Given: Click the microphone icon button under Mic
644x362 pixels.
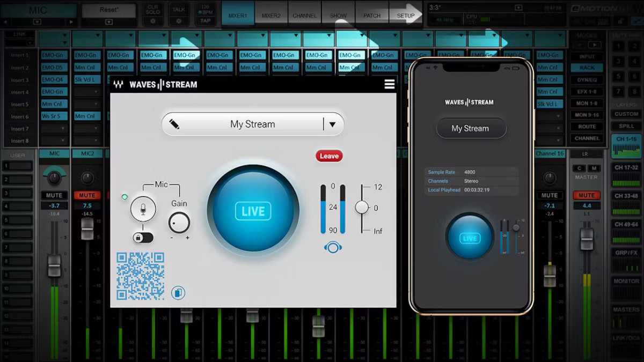Looking at the screenshot, I should point(143,210).
